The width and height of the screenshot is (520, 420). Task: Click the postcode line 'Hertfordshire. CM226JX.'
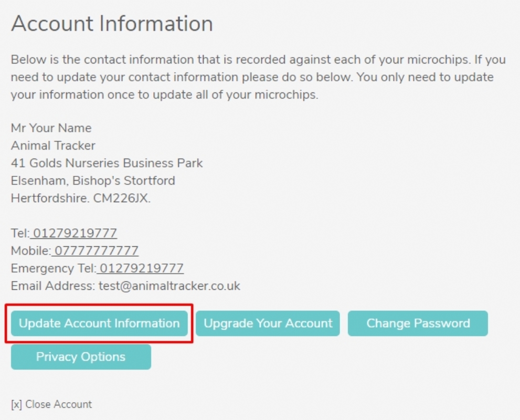tap(81, 198)
